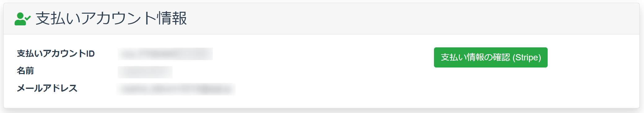This screenshot has width=644, height=113.
Task: Click the blurred text beside 支払いアカウントID
Action: [x=165, y=54]
